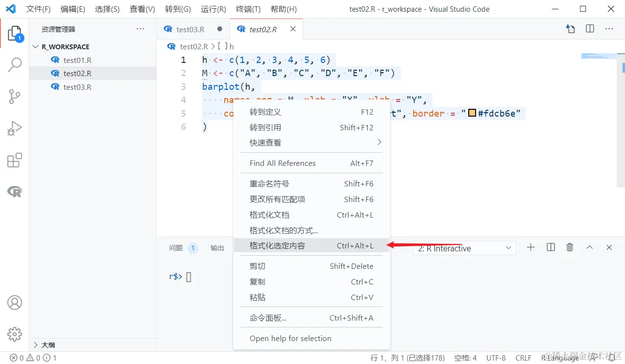Click test02.R in the breadcrumb path
The image size is (625, 364).
click(194, 46)
